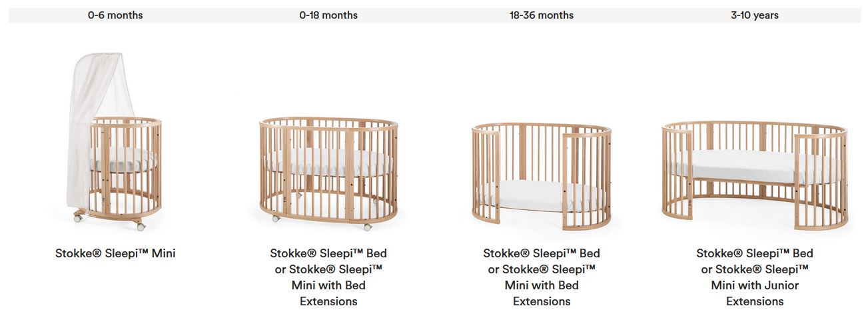This screenshot has height=316, width=868.
Task: Click the caption under the 18-36 months bed
Action: point(542,277)
